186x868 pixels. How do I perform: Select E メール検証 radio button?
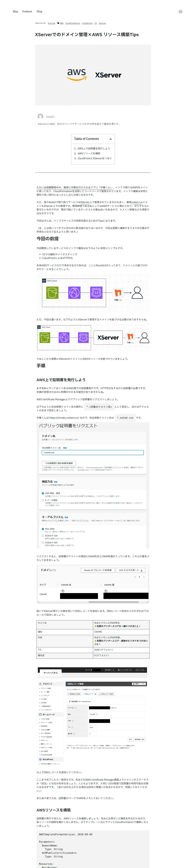point(43,500)
